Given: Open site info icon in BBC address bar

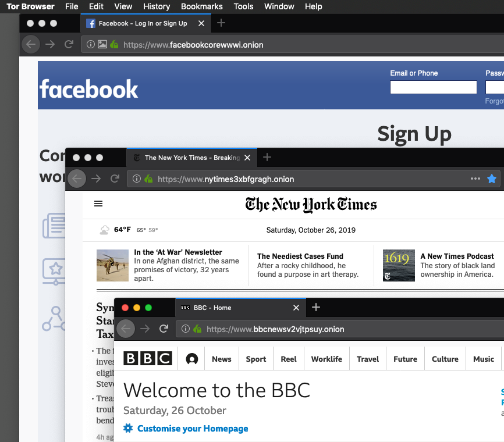Looking at the screenshot, I should pyautogui.click(x=186, y=329).
